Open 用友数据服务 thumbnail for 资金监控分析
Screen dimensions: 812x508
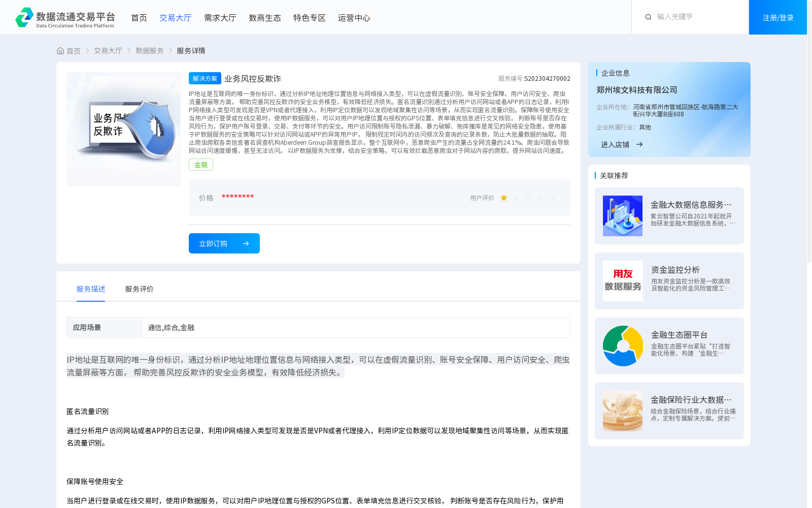click(623, 281)
